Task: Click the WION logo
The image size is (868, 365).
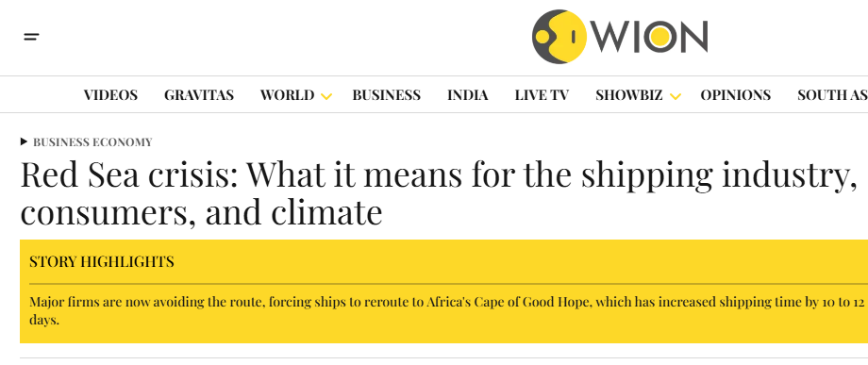Action: (x=620, y=37)
